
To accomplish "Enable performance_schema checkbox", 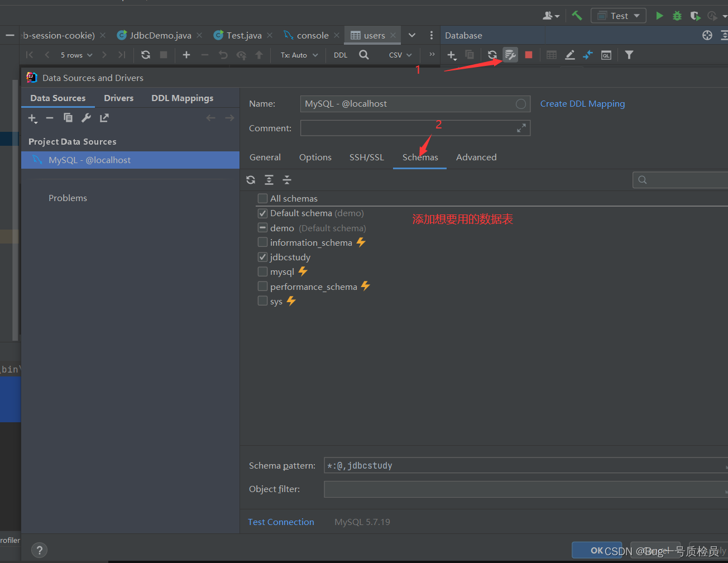I will pyautogui.click(x=262, y=287).
